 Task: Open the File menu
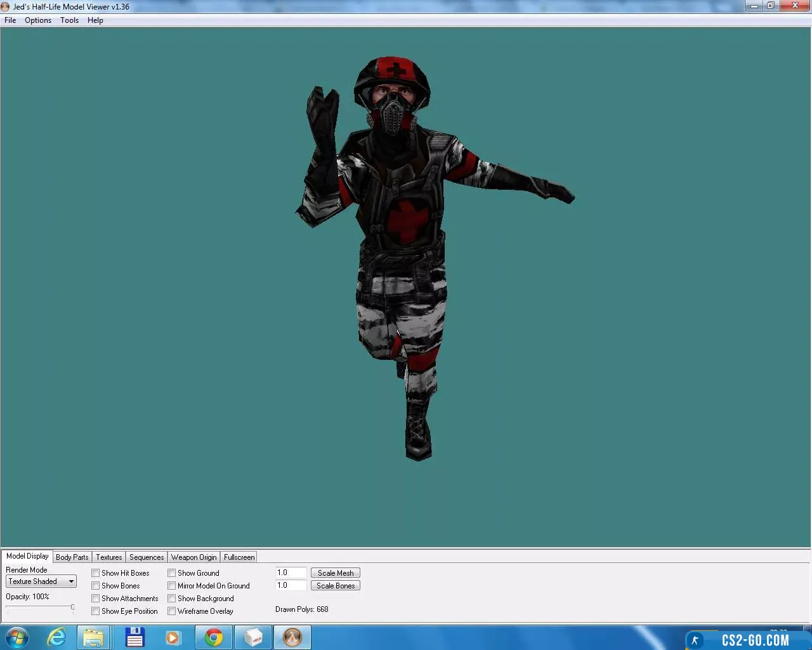pyautogui.click(x=10, y=20)
